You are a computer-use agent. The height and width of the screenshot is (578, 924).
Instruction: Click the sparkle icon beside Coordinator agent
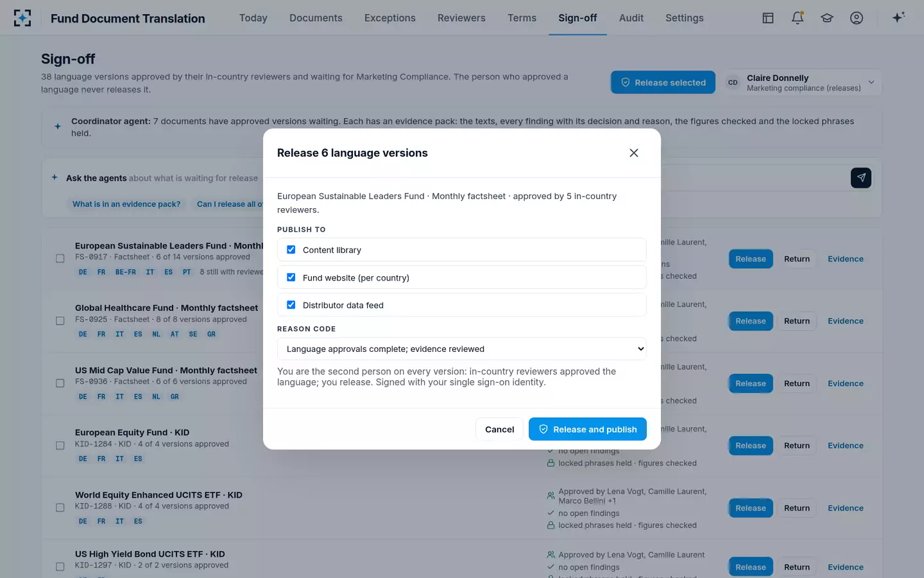pyautogui.click(x=58, y=127)
